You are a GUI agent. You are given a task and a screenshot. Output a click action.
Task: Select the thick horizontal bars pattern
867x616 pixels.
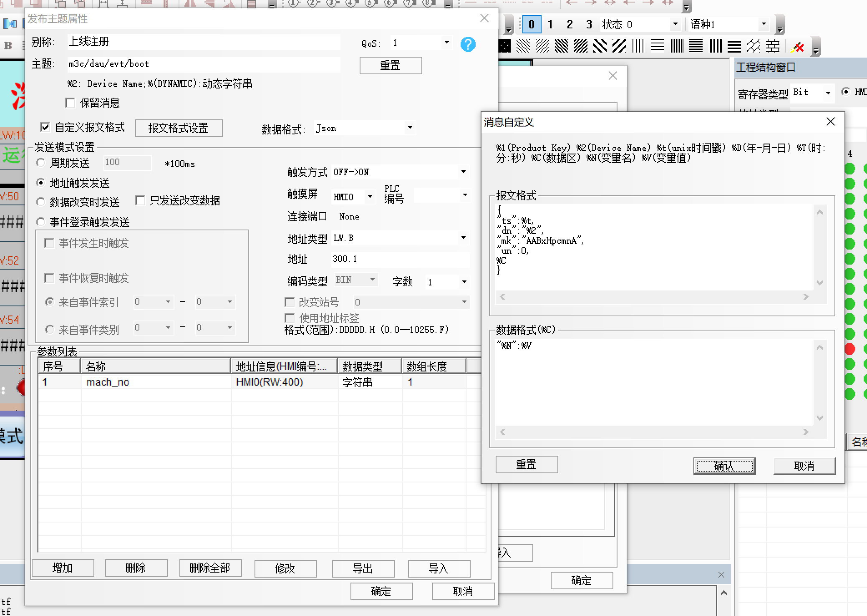(x=734, y=46)
